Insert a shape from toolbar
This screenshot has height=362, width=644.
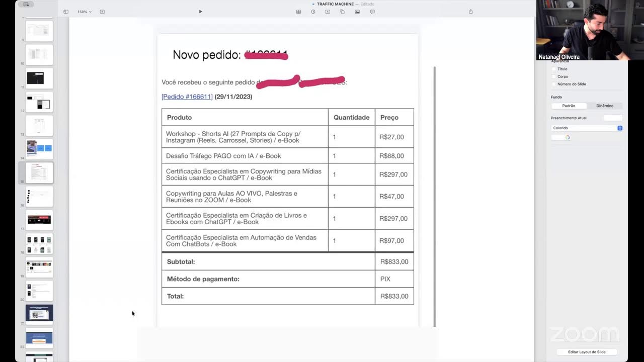pyautogui.click(x=342, y=12)
